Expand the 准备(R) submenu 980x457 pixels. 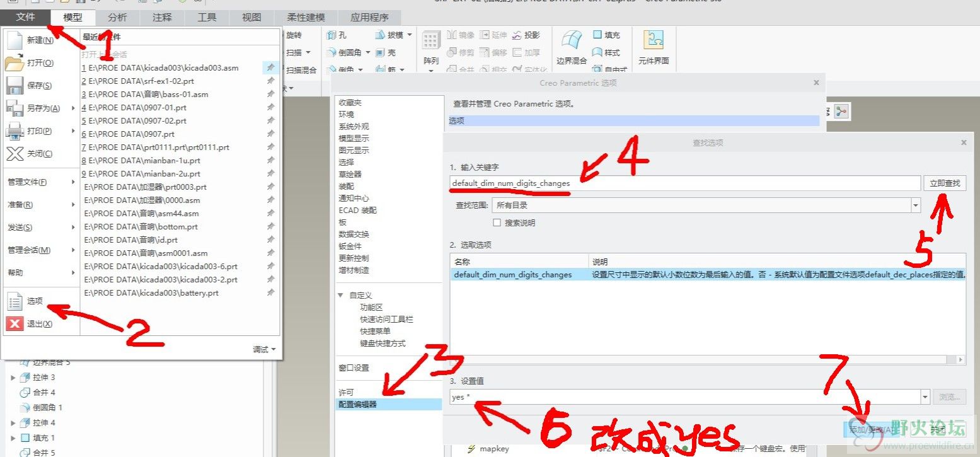click(73, 205)
